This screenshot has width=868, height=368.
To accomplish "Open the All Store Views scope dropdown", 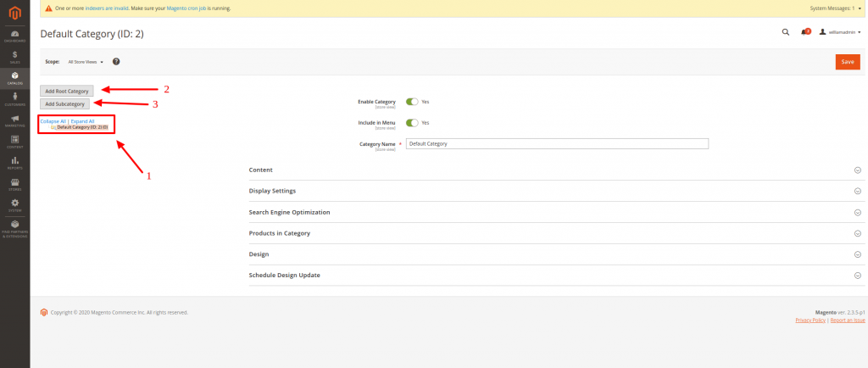I will [86, 62].
